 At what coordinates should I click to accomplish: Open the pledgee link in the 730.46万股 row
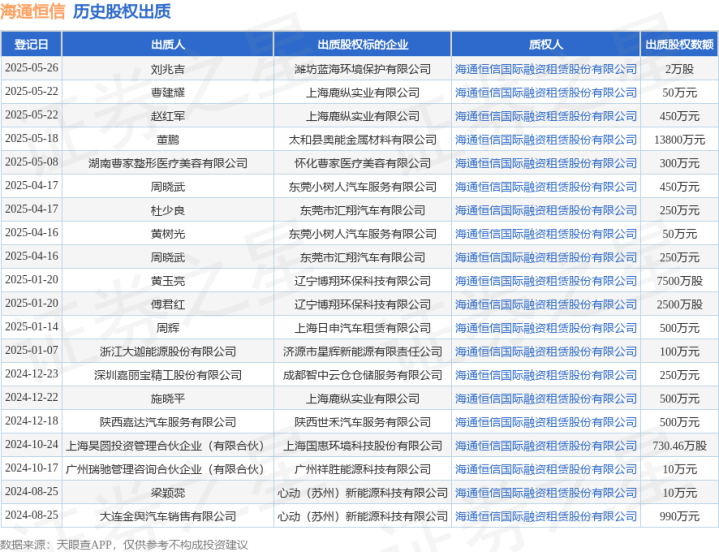pos(546,446)
